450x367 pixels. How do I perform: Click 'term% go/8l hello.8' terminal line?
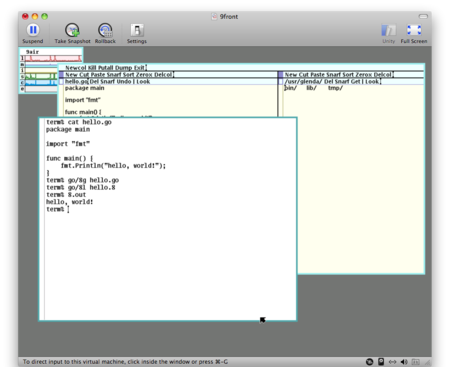(x=81, y=188)
